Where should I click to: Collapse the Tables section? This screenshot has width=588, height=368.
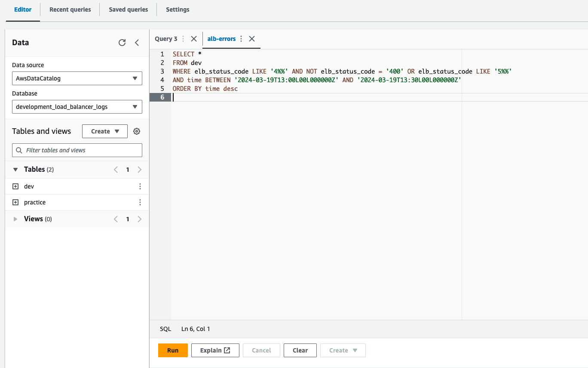[x=15, y=170]
